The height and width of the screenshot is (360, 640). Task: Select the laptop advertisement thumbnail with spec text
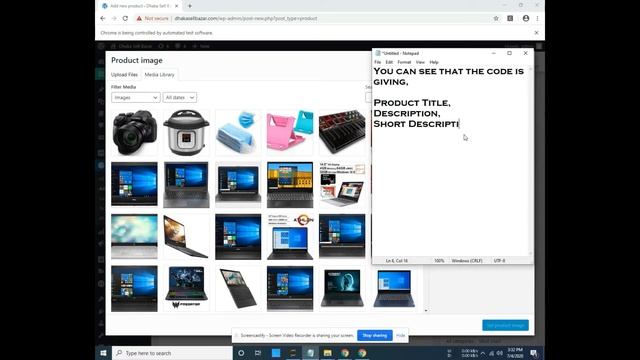[342, 184]
